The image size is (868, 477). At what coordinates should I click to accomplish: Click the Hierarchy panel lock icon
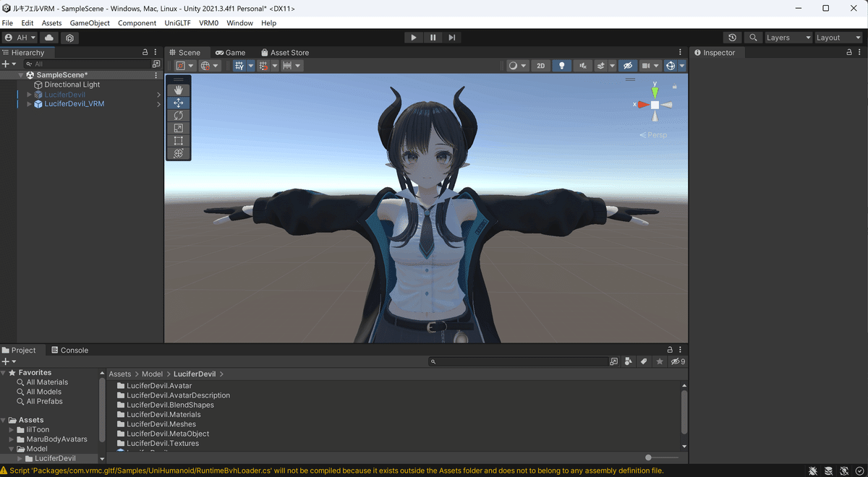145,53
